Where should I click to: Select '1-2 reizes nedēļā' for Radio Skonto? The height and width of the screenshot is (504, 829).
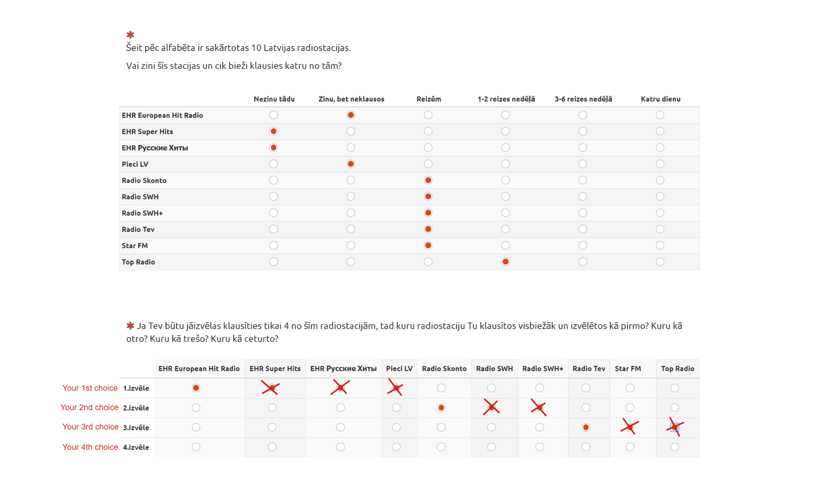click(x=505, y=180)
